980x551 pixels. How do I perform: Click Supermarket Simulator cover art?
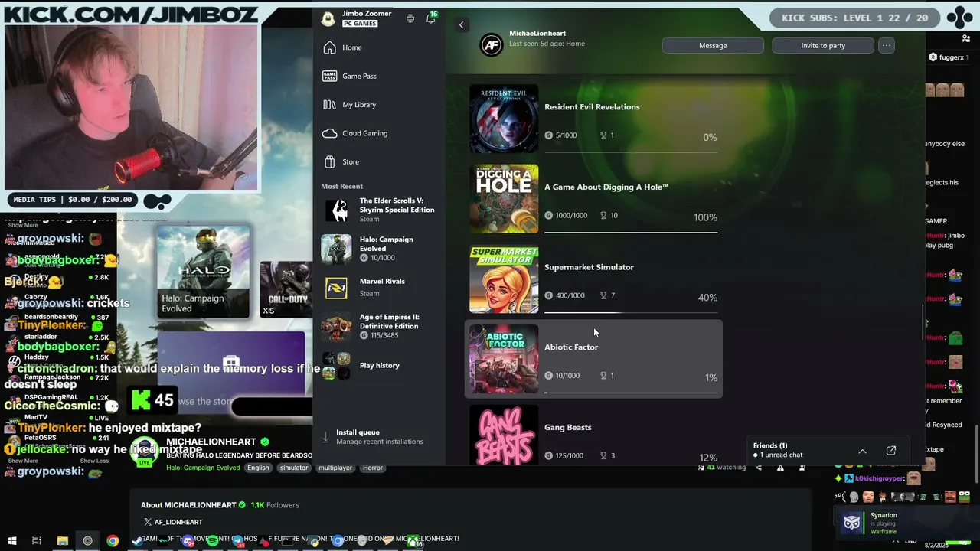(x=504, y=279)
